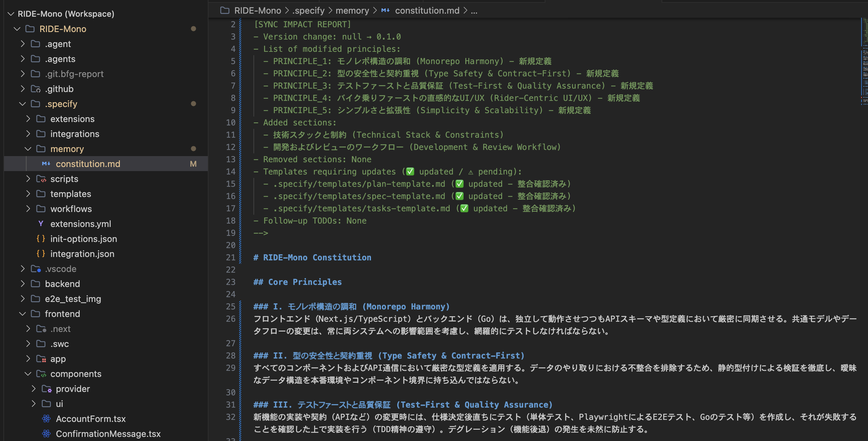
Task: Select the constitution.md breadcrumb segment
Action: click(427, 11)
